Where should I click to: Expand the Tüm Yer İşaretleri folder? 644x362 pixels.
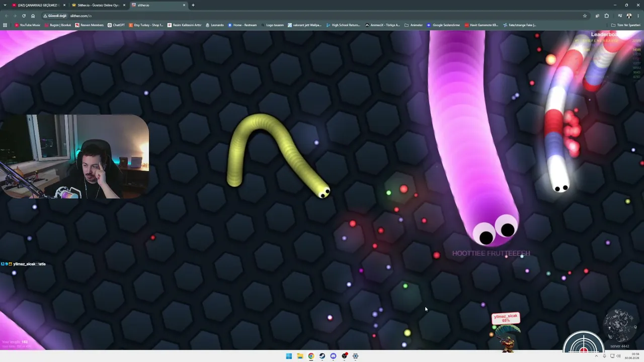pos(626,25)
